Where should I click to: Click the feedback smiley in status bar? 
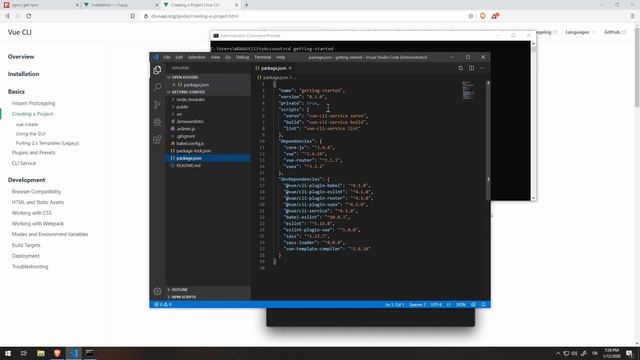click(473, 304)
